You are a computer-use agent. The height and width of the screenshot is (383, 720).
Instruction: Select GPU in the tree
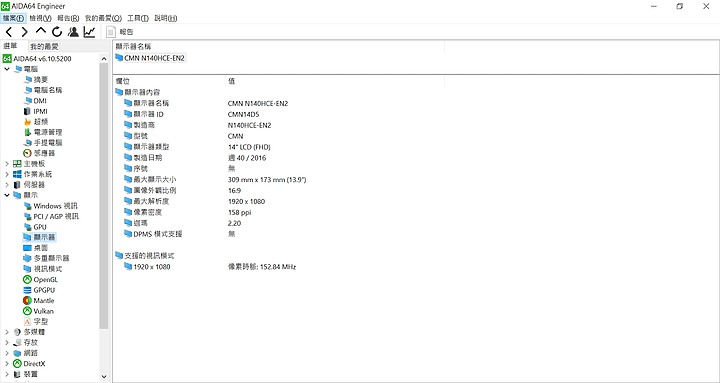(x=35, y=227)
